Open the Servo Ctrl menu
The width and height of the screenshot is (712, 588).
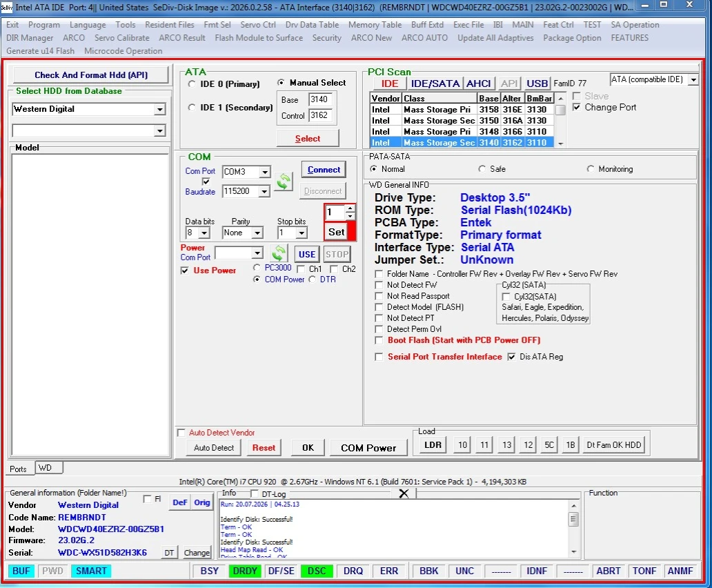click(258, 25)
